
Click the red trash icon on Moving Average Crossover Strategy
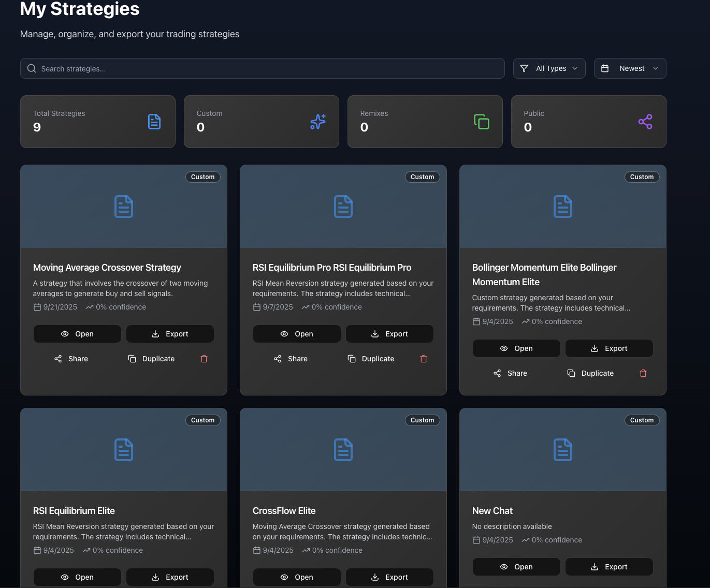(204, 358)
